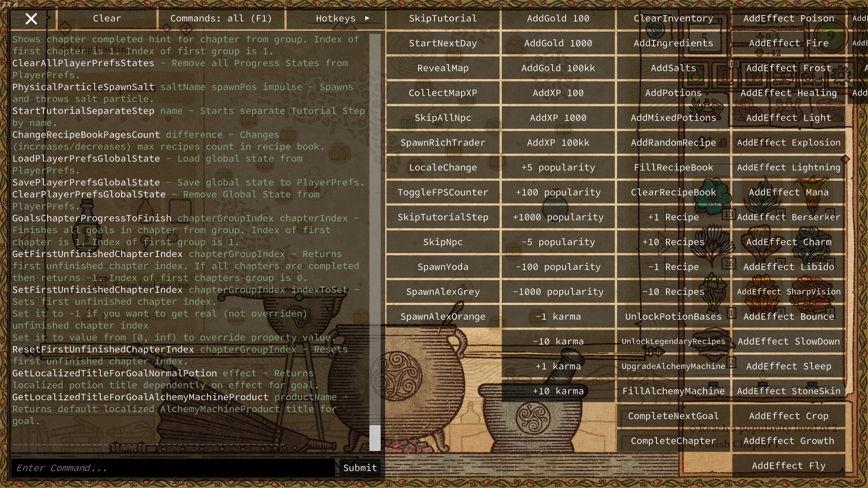Image resolution: width=868 pixels, height=488 pixels.
Task: Decrease karma by 1
Action: click(x=558, y=316)
